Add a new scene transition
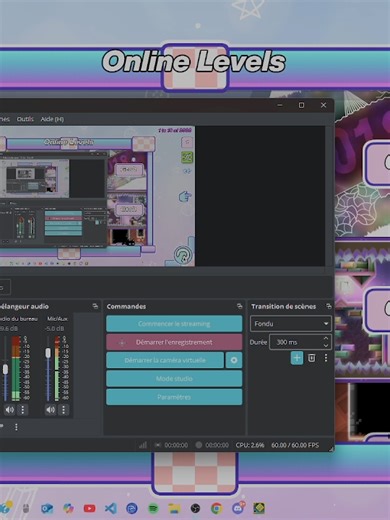 point(297,358)
